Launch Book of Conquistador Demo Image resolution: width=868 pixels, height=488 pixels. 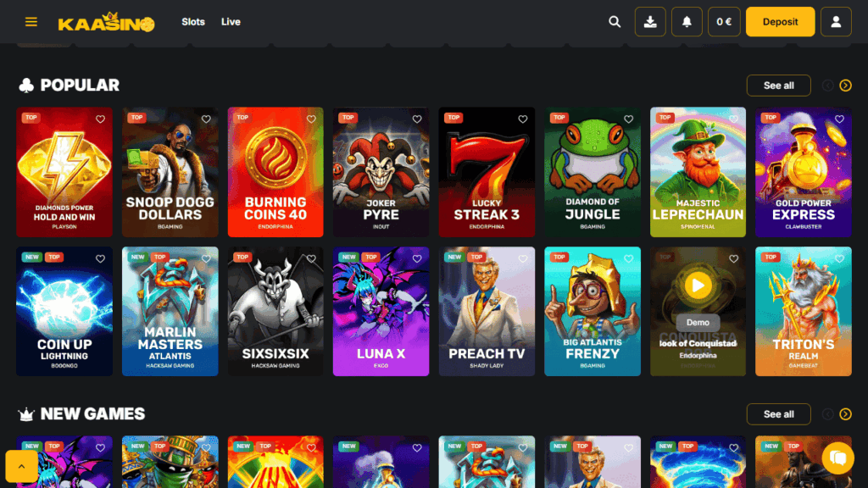(x=698, y=323)
